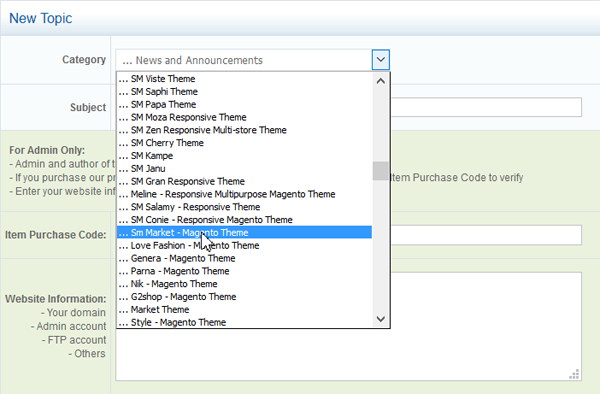This screenshot has width=600, height=394.
Task: Select SM Kampe category
Action: pos(244,156)
